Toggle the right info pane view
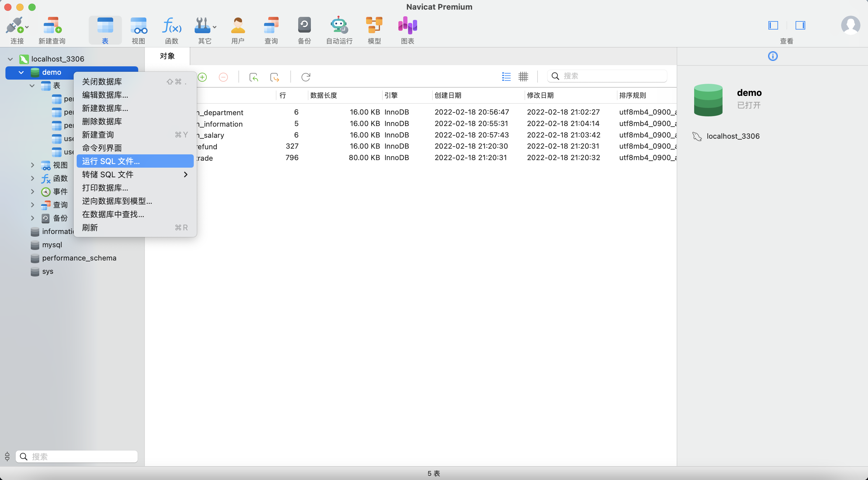This screenshot has width=868, height=480. (800, 25)
